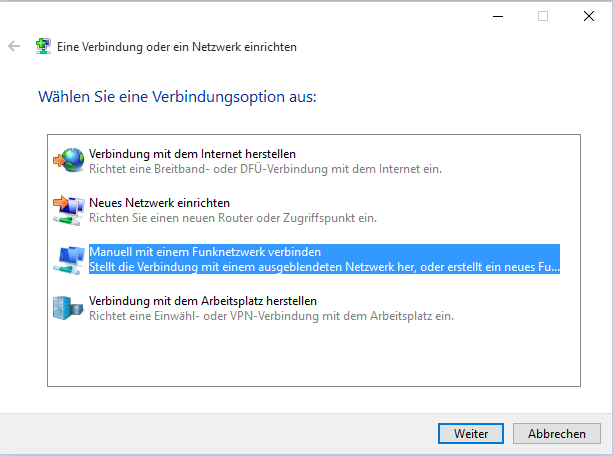Screen dimensions: 613x456
Task: Pick 'Verbindung mit dem Arbeitsplatz herstellen'
Action: 202,301
